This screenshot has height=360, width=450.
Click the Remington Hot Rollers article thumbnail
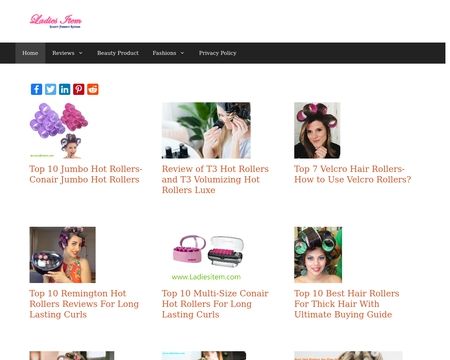pos(62,255)
